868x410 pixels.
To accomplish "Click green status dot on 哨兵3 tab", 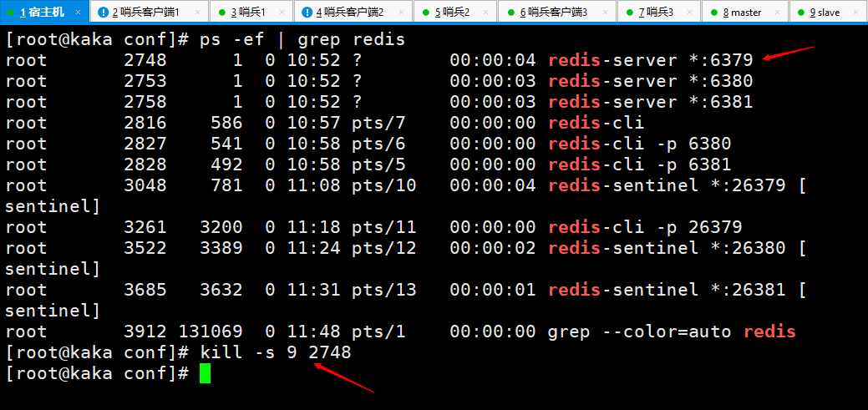I will 629,13.
